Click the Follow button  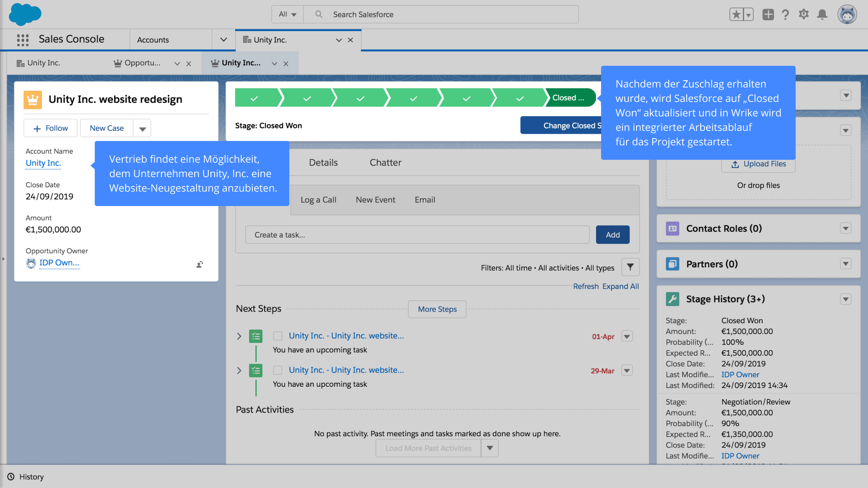pyautogui.click(x=51, y=128)
